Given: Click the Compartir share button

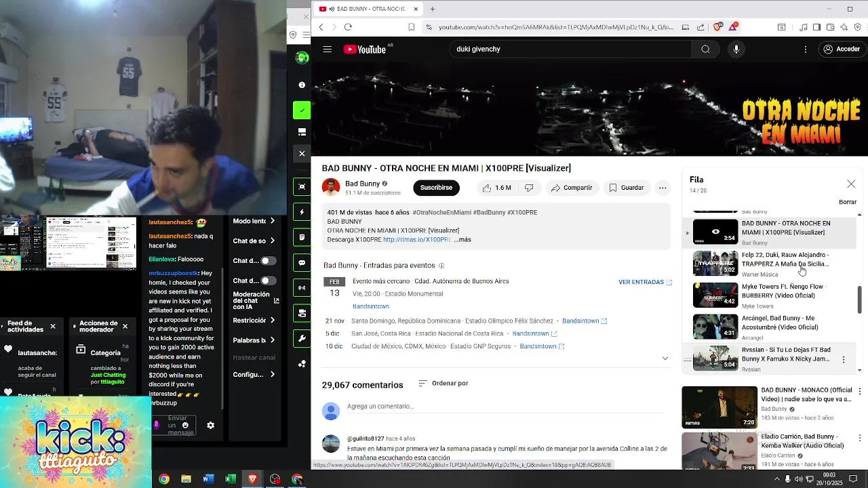Looking at the screenshot, I should coord(572,188).
